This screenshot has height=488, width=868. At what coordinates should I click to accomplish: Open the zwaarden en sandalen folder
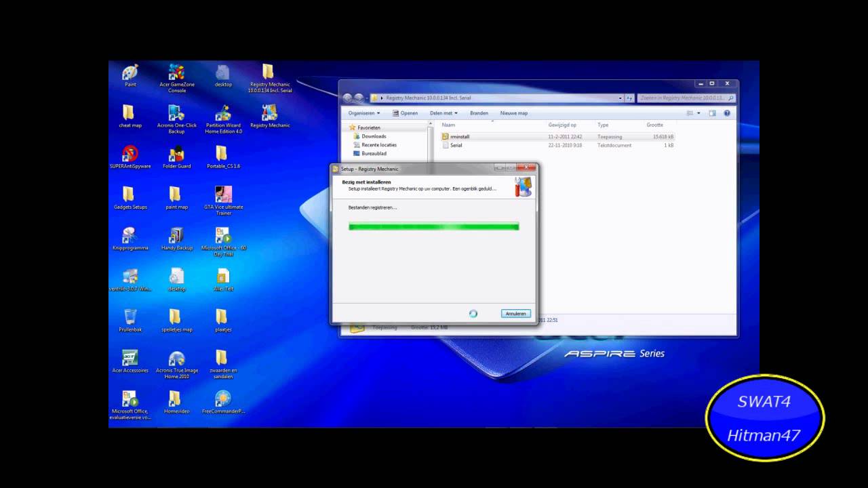pyautogui.click(x=223, y=364)
